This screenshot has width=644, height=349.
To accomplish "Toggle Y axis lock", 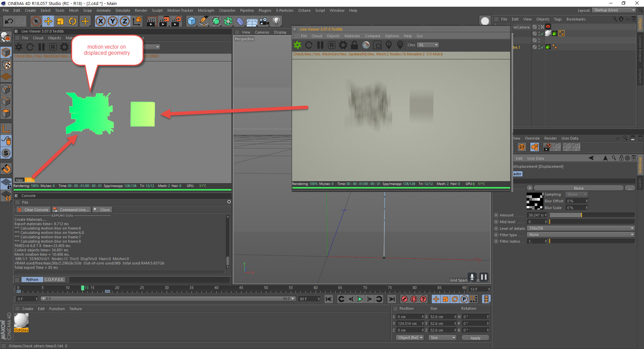I will click(113, 21).
